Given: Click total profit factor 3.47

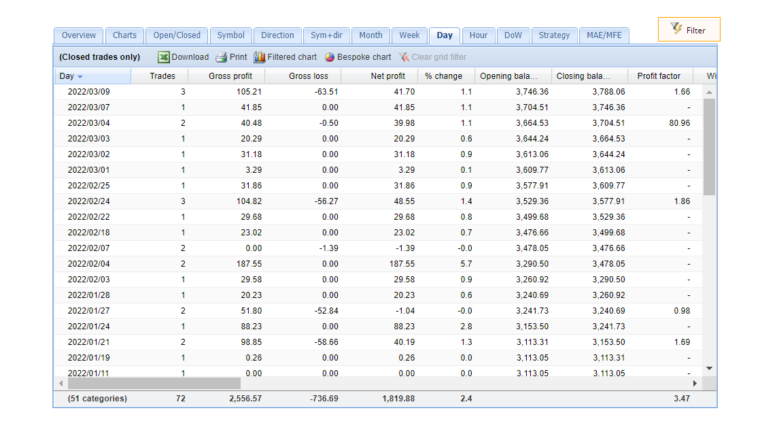Looking at the screenshot, I should (682, 399).
